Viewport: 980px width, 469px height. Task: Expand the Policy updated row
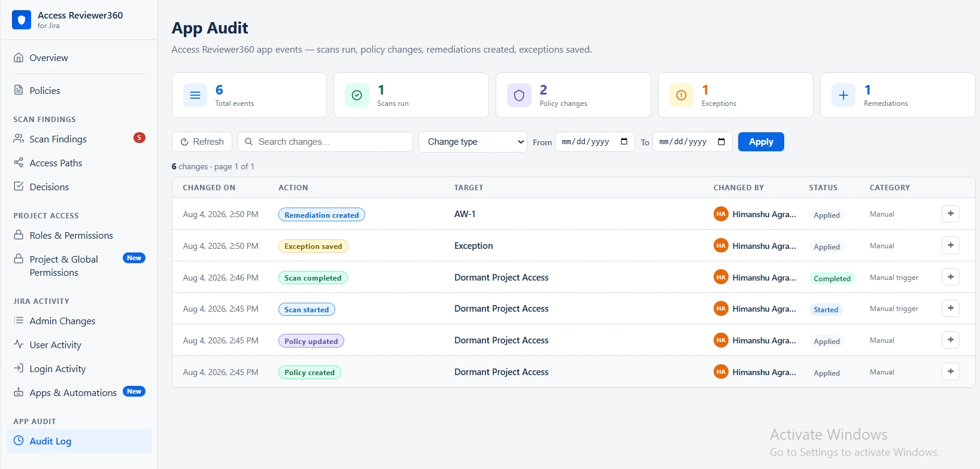951,340
